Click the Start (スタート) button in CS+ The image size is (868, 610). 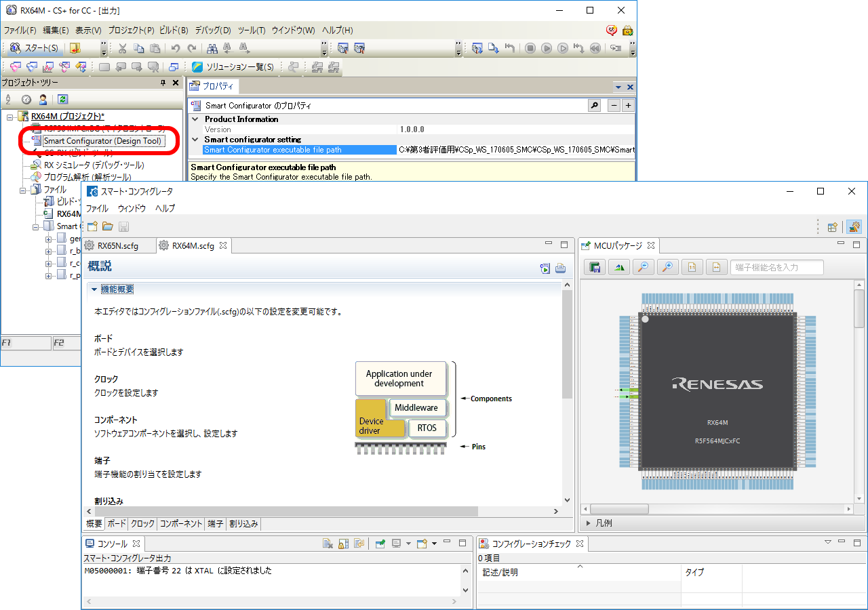[x=35, y=48]
